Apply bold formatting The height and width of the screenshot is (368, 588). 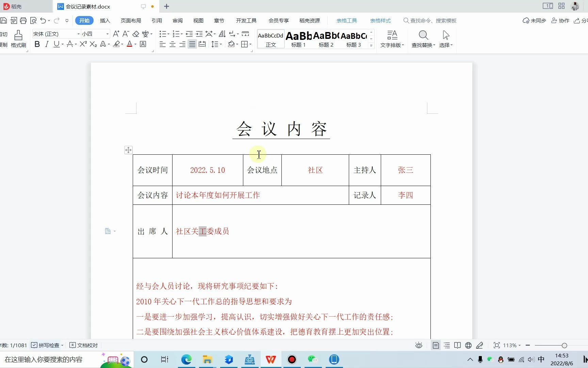tap(37, 44)
